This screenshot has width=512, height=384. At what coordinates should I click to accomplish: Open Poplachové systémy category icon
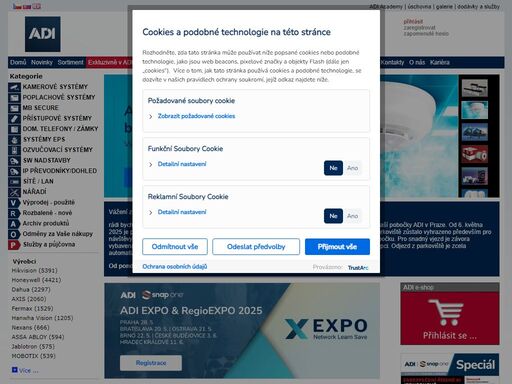point(14,98)
